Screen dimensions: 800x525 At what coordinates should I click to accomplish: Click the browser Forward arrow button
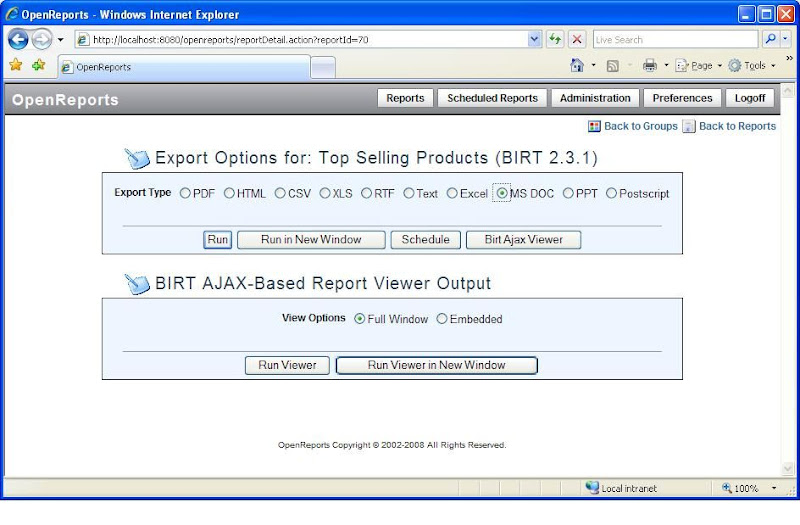click(42, 39)
